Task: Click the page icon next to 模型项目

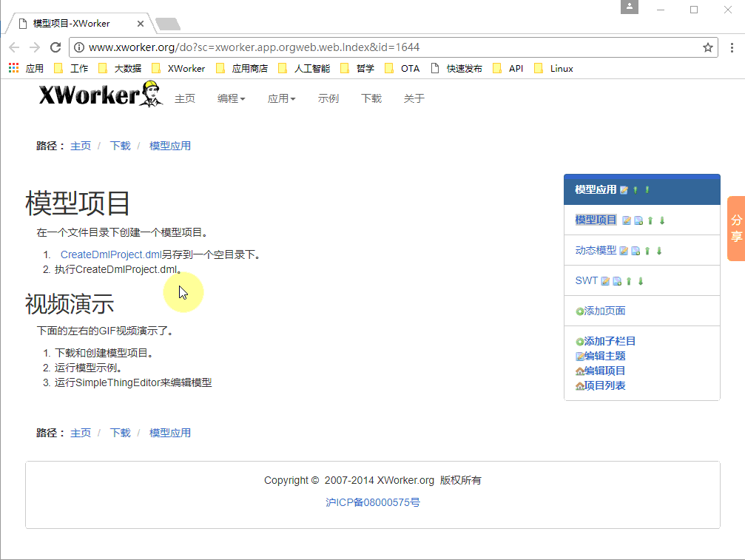Action: point(638,220)
